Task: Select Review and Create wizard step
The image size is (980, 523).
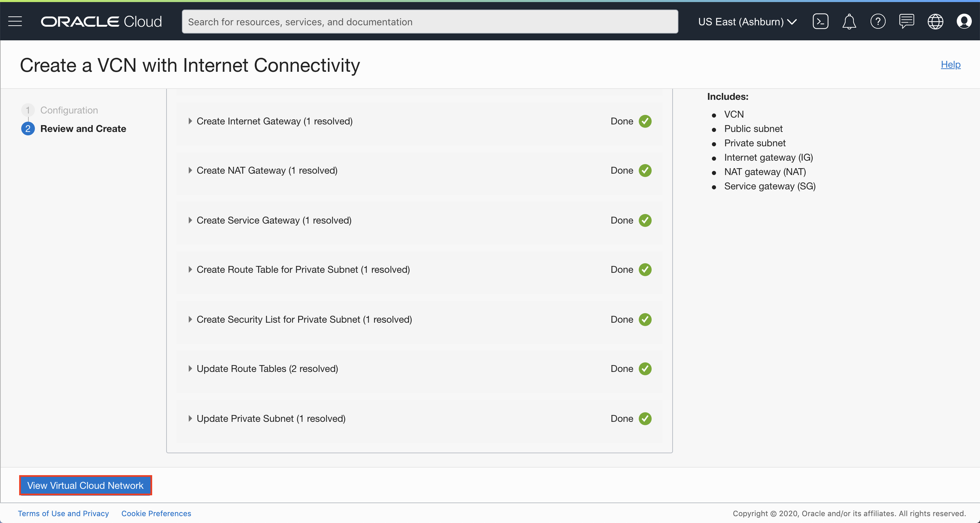Action: click(x=83, y=129)
